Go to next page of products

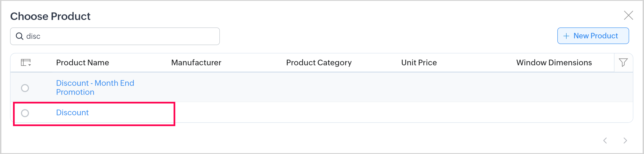(x=625, y=141)
